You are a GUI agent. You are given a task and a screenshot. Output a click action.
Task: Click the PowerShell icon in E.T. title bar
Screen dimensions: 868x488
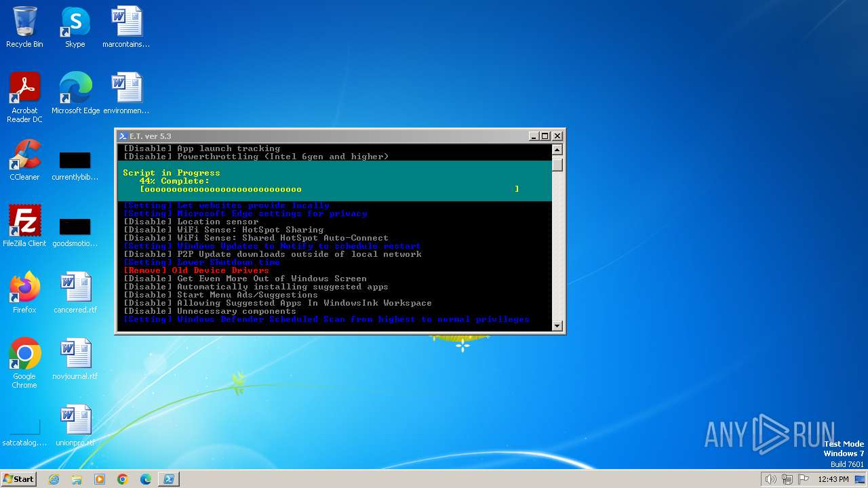[123, 136]
